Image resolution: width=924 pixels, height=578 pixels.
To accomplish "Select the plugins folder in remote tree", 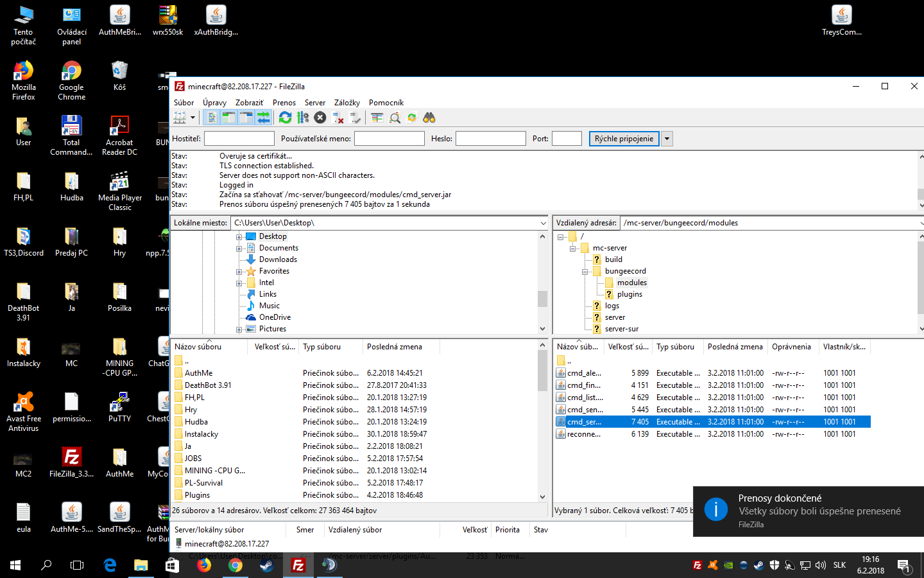I will tap(629, 294).
